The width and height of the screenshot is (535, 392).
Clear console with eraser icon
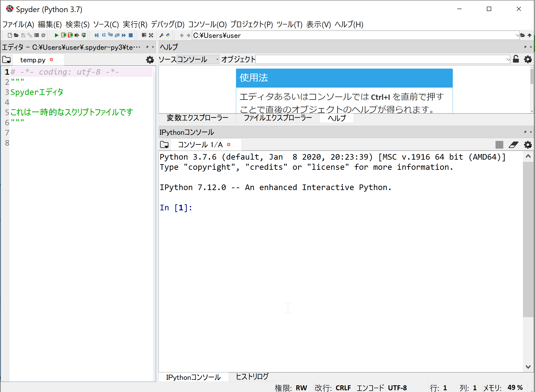tap(513, 145)
